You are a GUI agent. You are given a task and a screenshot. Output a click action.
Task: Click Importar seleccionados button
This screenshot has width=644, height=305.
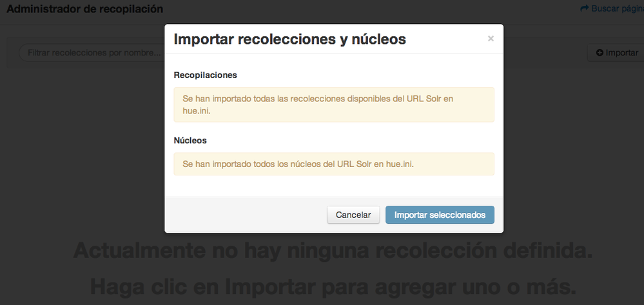[x=440, y=215]
